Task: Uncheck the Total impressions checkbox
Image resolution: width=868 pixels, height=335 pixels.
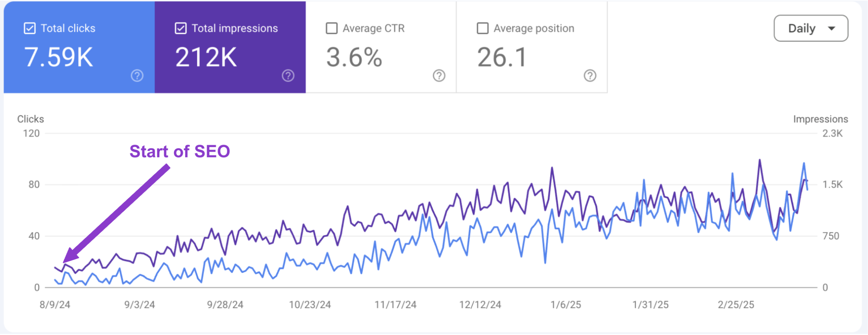Action: [181, 28]
